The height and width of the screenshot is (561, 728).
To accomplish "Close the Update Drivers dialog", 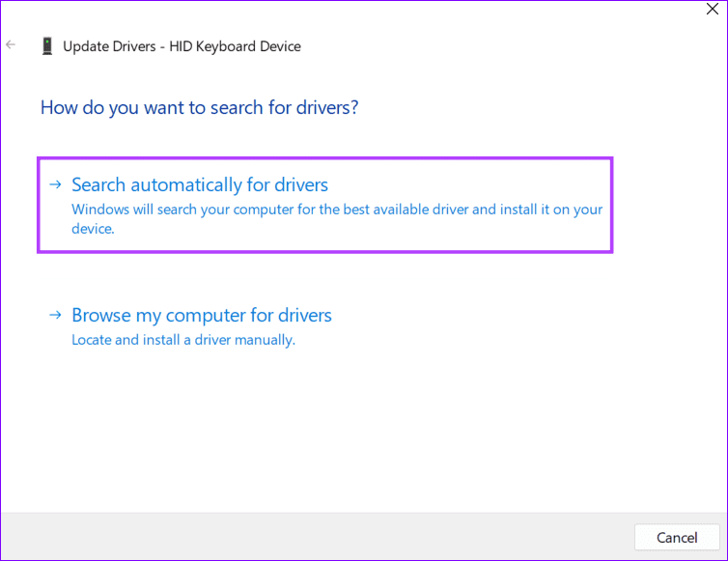I will (x=713, y=9).
